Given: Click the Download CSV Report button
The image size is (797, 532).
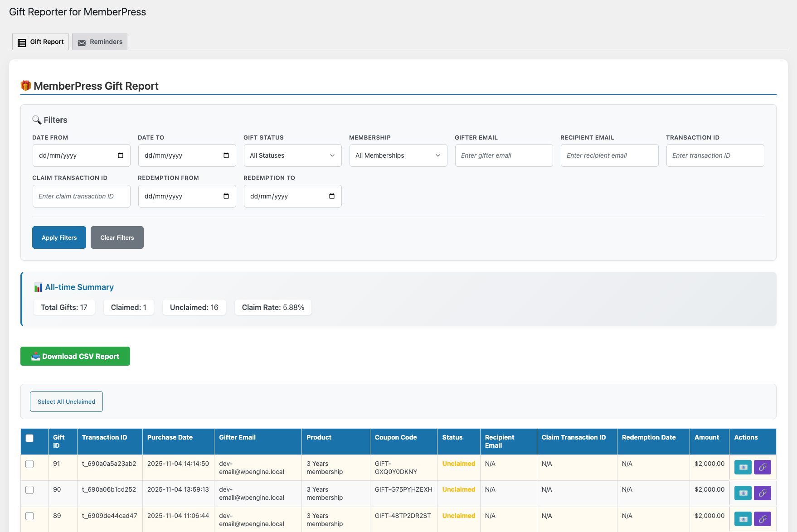Looking at the screenshot, I should pyautogui.click(x=75, y=356).
